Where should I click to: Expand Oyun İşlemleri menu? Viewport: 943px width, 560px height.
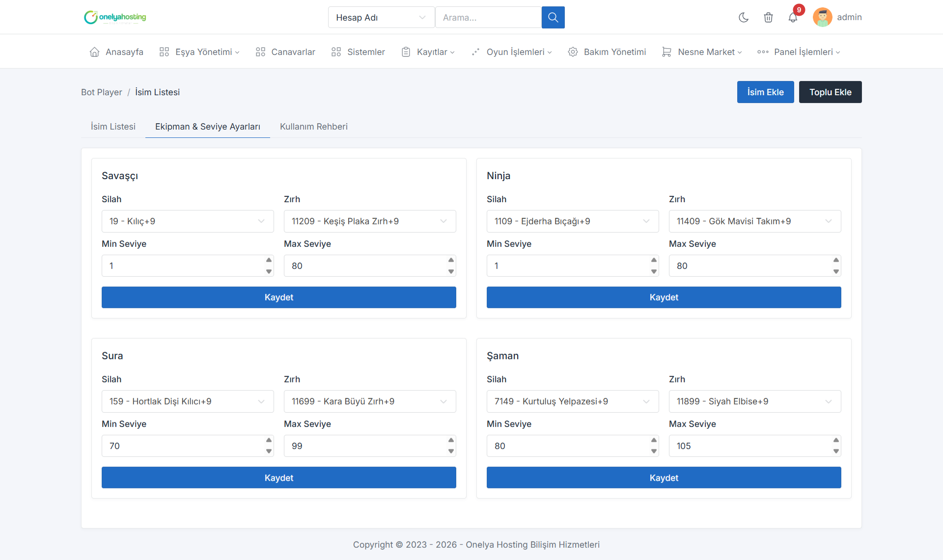(511, 52)
